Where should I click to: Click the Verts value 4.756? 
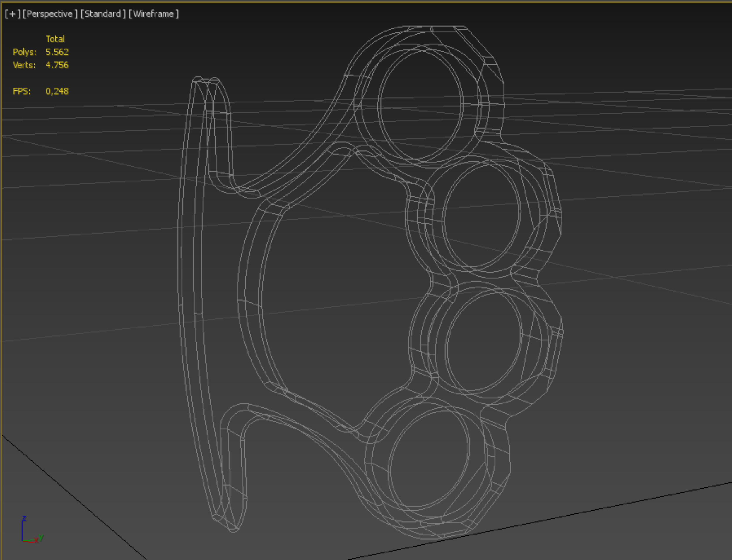57,65
